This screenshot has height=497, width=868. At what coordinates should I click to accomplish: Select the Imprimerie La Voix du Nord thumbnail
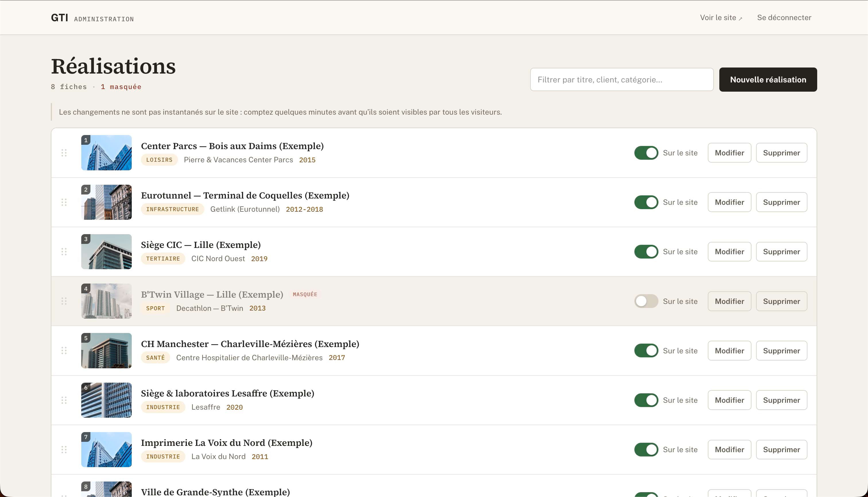[x=106, y=450]
